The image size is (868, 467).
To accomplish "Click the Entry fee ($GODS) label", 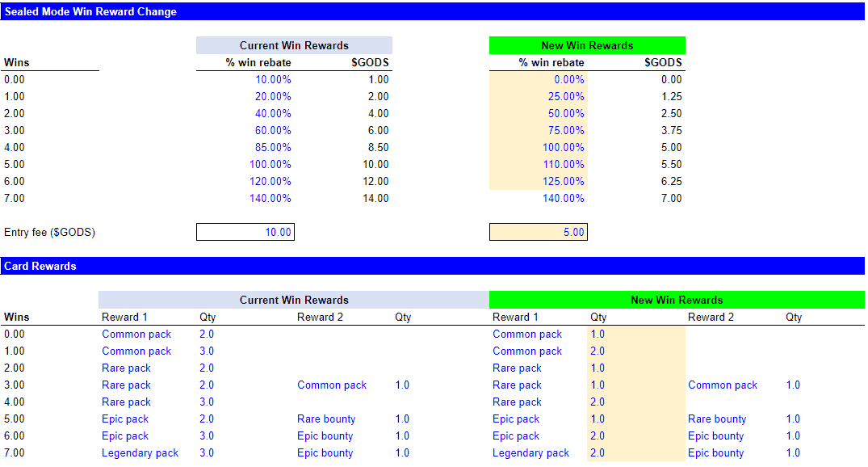I will click(x=49, y=233).
